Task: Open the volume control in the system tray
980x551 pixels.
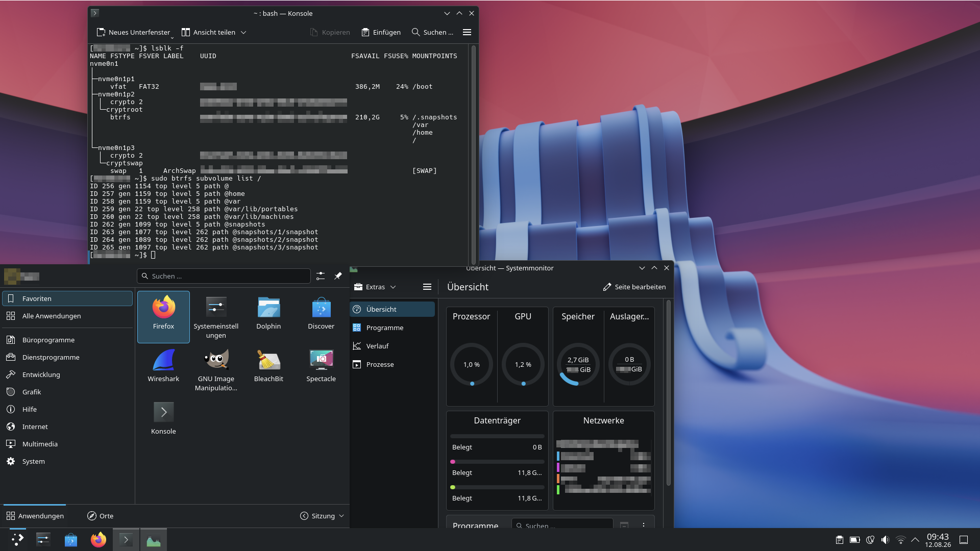Action: [x=885, y=540]
